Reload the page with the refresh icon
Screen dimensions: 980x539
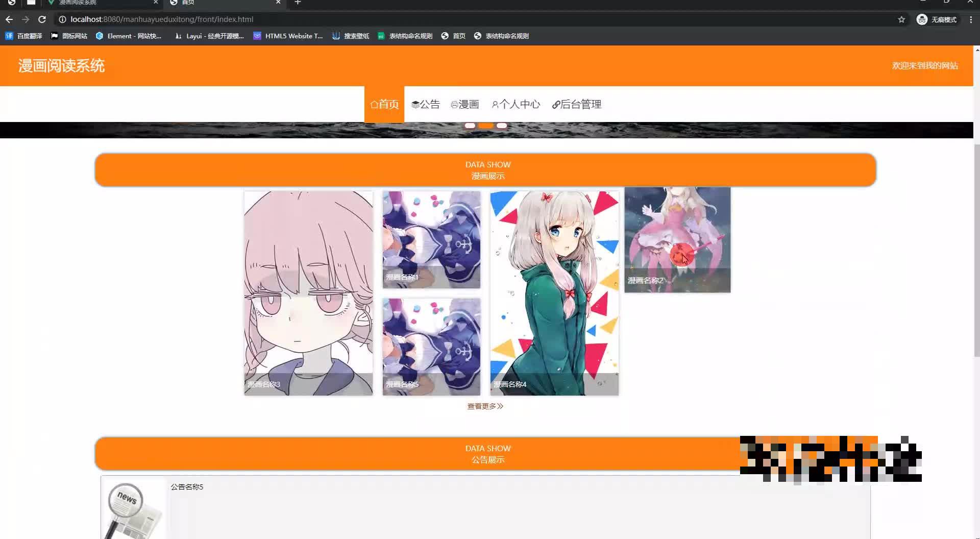click(x=42, y=19)
